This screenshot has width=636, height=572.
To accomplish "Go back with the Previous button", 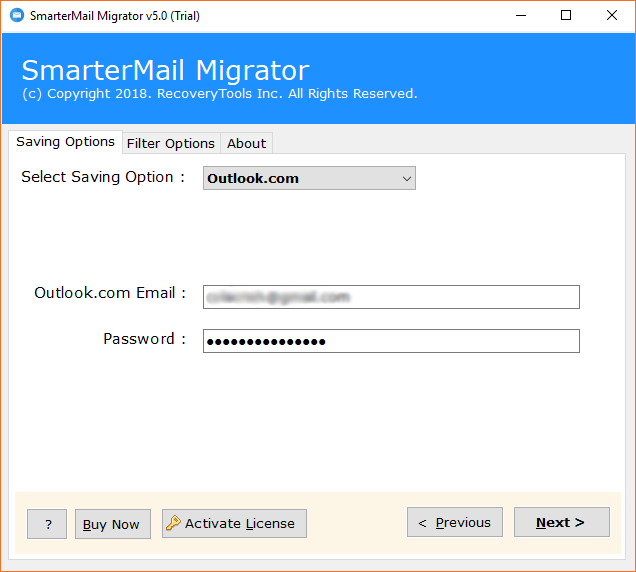I will pyautogui.click(x=455, y=522).
